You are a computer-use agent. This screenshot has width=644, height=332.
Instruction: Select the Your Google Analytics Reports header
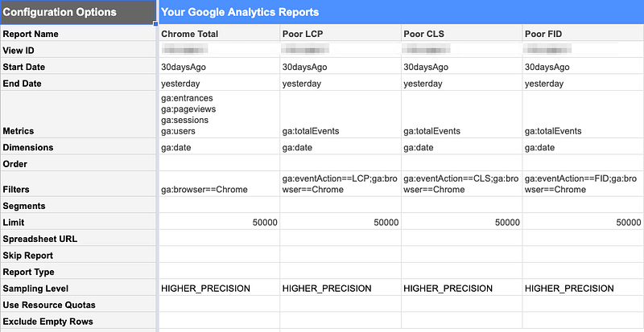click(x=400, y=12)
